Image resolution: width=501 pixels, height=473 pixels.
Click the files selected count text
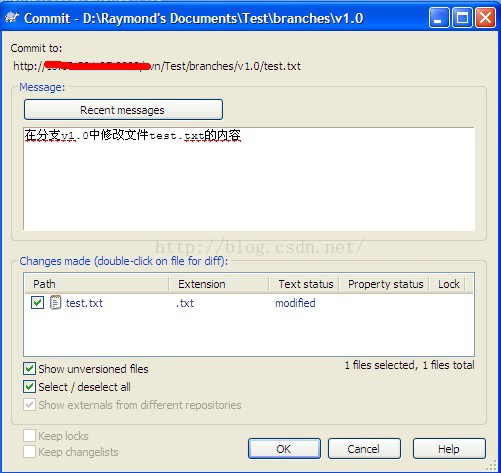[x=409, y=365]
